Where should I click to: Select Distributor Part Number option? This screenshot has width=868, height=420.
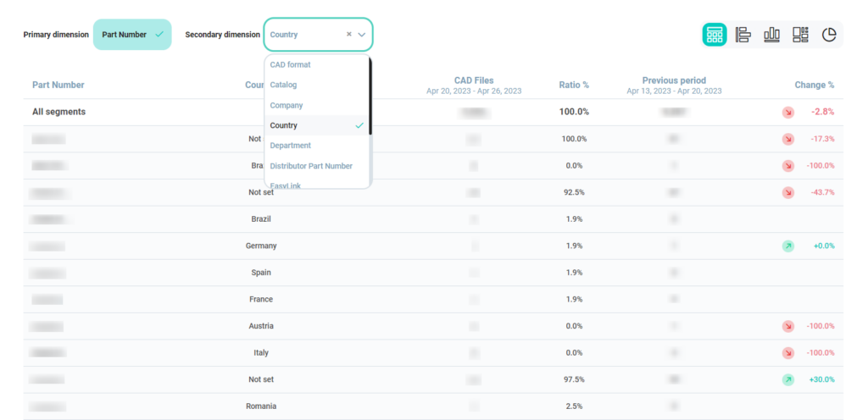(x=311, y=166)
